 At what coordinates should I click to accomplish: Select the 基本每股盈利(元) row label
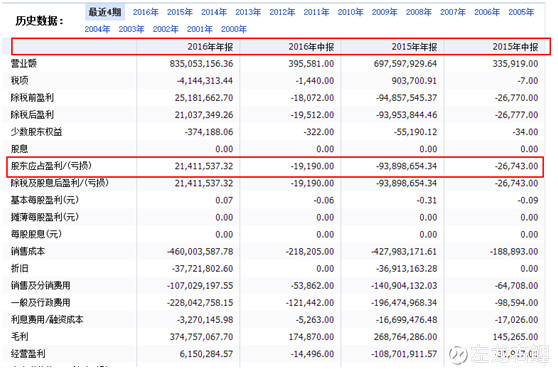(45, 200)
